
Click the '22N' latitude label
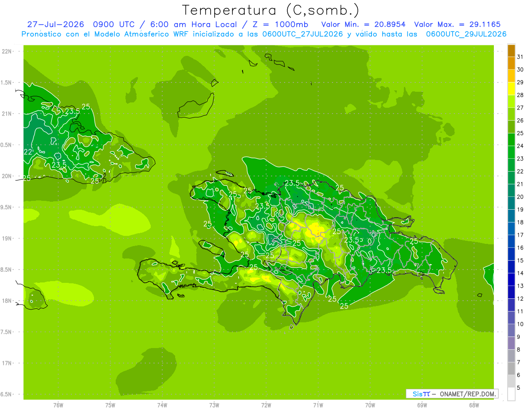(x=6, y=51)
